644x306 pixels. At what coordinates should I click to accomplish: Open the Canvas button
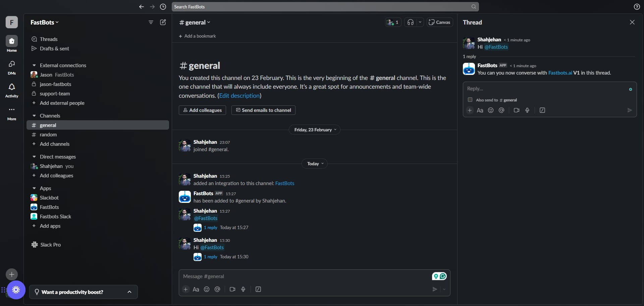click(x=440, y=22)
